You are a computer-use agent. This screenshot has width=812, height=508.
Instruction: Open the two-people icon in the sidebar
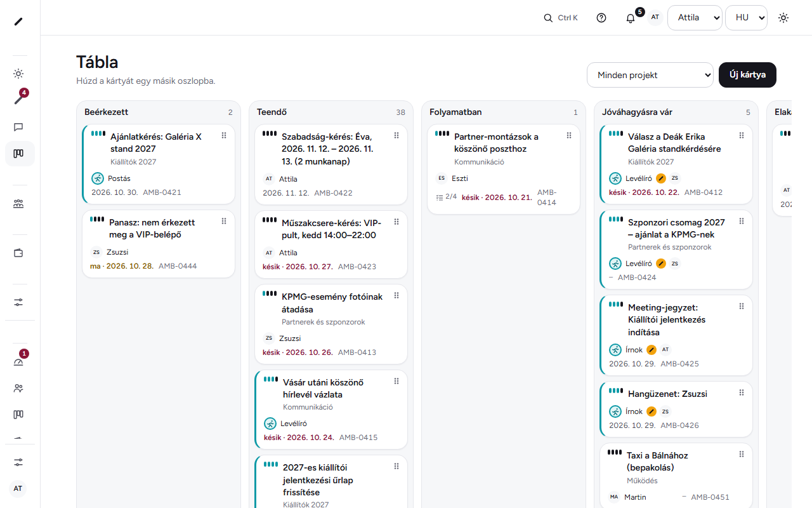tap(18, 388)
